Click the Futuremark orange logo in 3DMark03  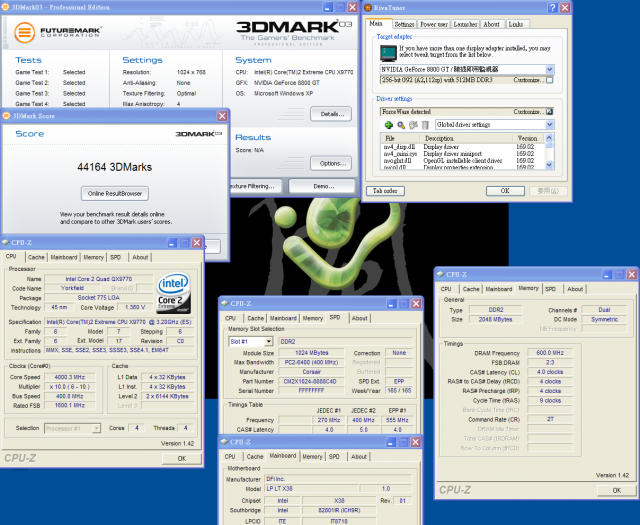[24, 33]
